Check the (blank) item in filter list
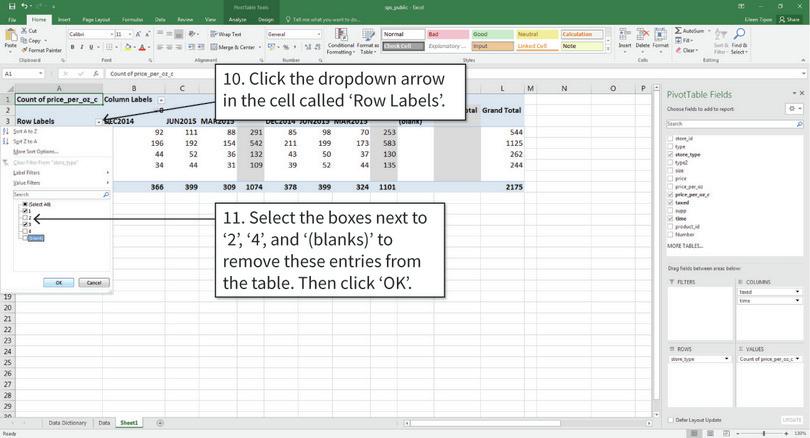 coord(24,238)
